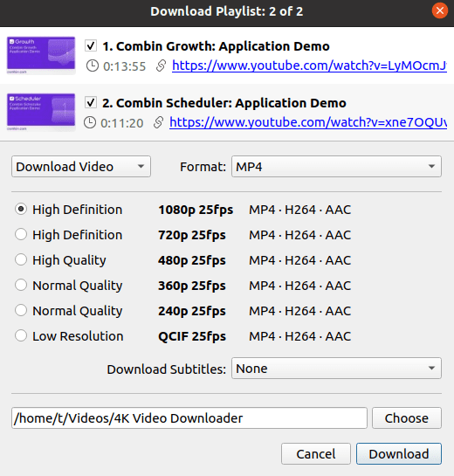Click the '360p 25fps' resolution text
This screenshot has width=454, height=476.
pyautogui.click(x=192, y=286)
